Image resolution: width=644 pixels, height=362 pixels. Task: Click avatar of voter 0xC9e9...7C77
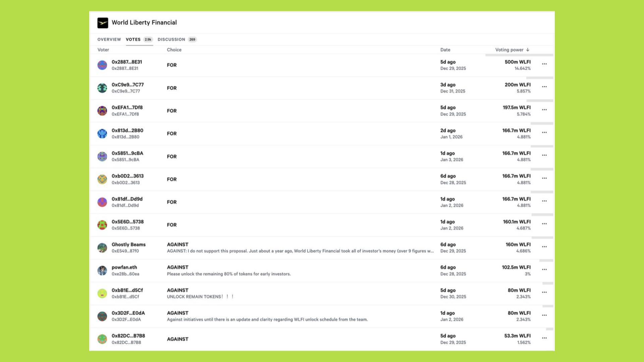(x=102, y=88)
